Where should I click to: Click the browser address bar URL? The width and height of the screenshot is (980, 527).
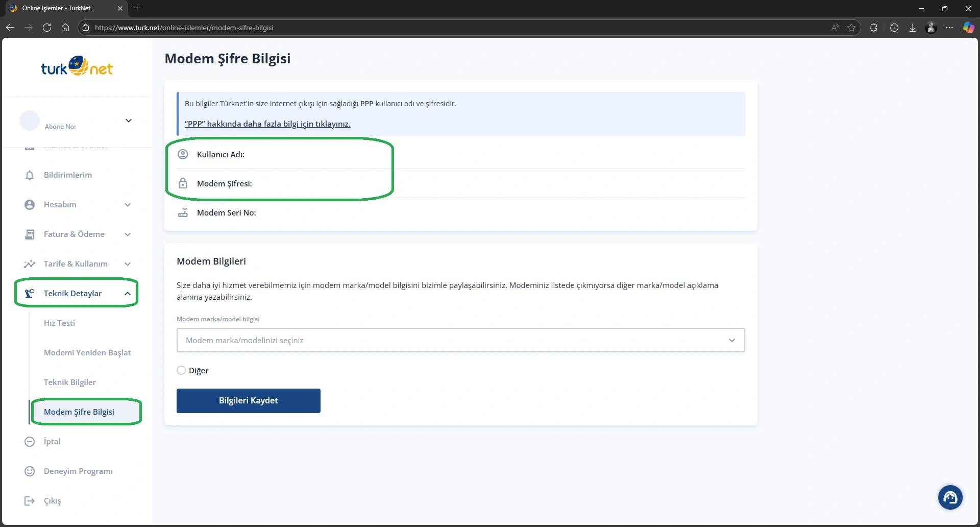click(184, 28)
